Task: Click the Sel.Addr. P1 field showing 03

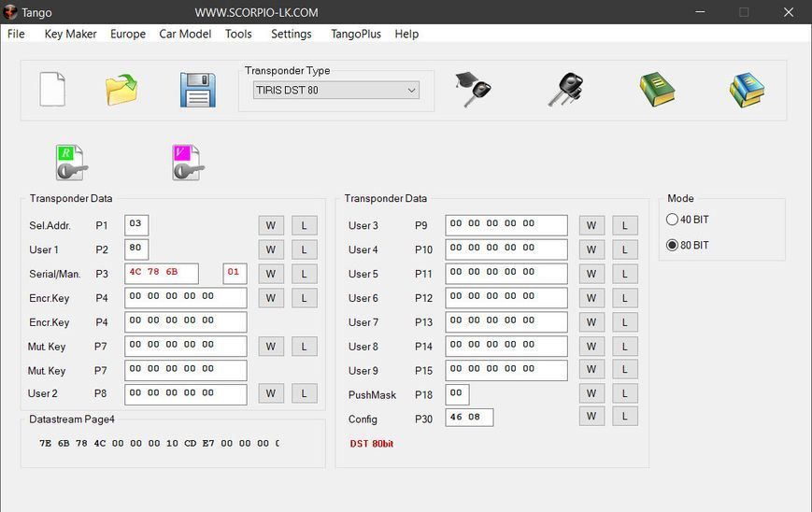Action: pos(136,225)
